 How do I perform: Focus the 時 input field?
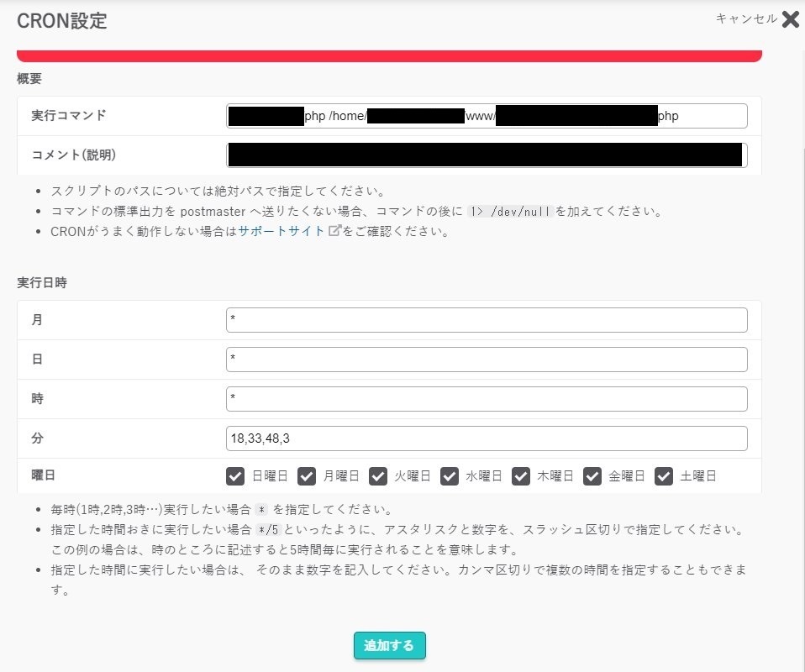[487, 399]
